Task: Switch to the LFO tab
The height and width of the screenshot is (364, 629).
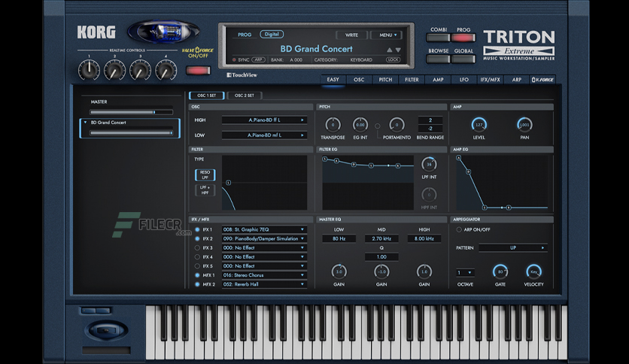Action: coord(464,80)
